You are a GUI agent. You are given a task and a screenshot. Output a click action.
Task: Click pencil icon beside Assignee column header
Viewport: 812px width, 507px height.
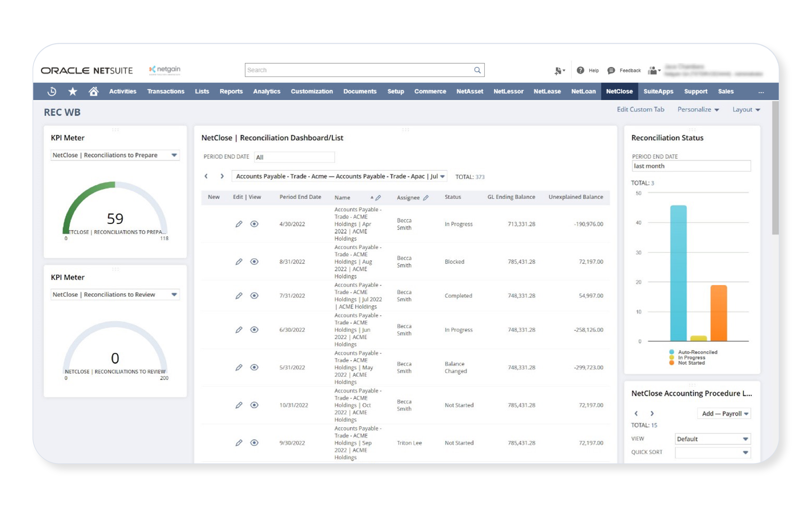coord(426,198)
